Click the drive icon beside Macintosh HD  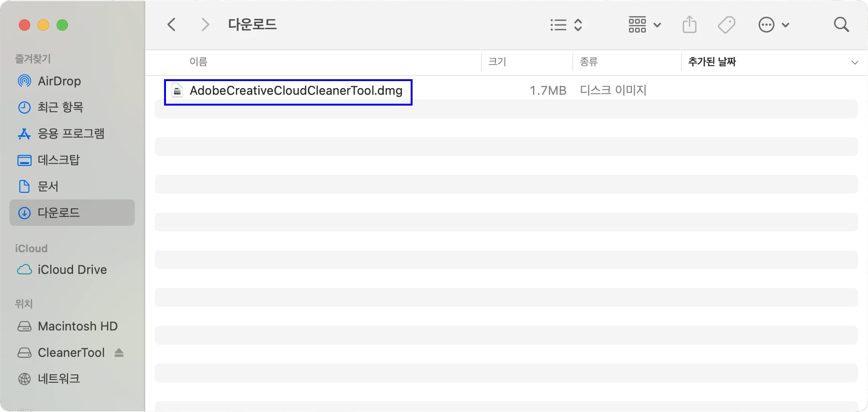click(x=25, y=326)
